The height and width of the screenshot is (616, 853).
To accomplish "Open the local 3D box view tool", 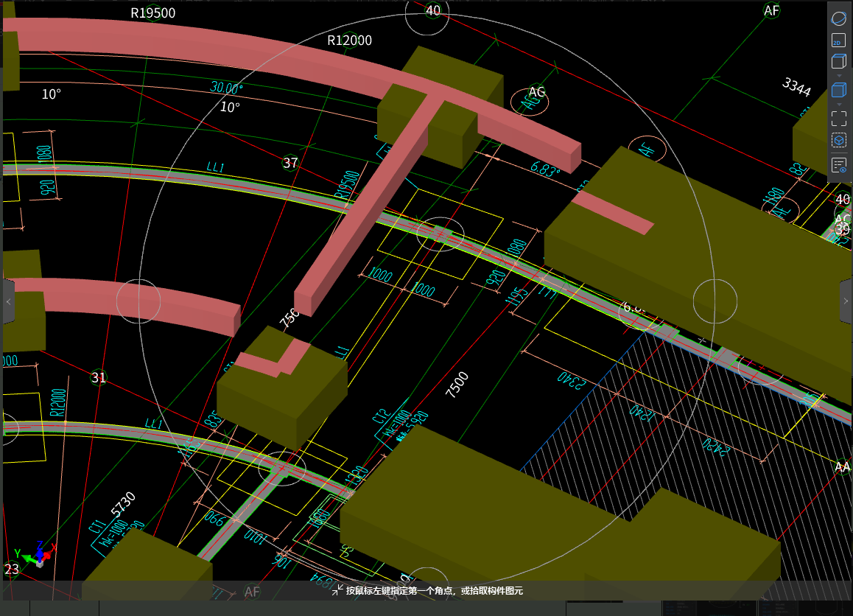I will point(839,141).
